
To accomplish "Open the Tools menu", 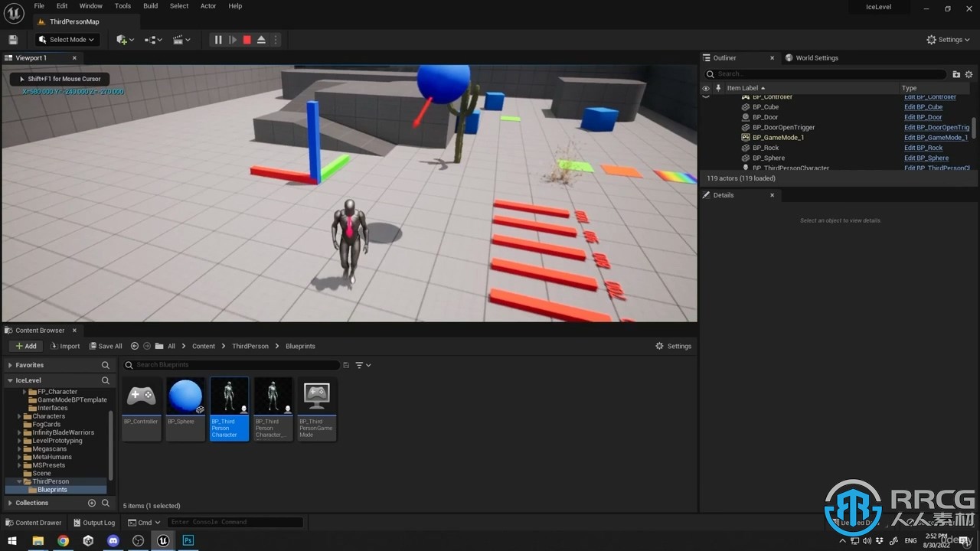I will 122,6.
